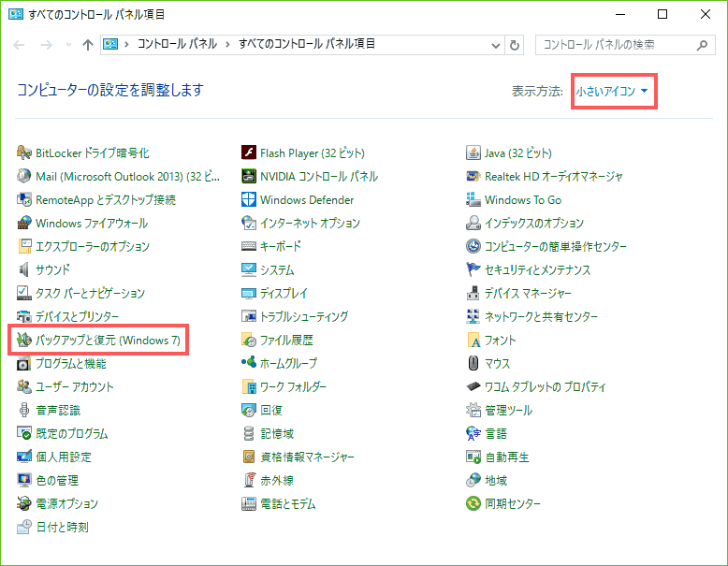Click the バックアップと復元 (Windows 7) icon

[24, 340]
